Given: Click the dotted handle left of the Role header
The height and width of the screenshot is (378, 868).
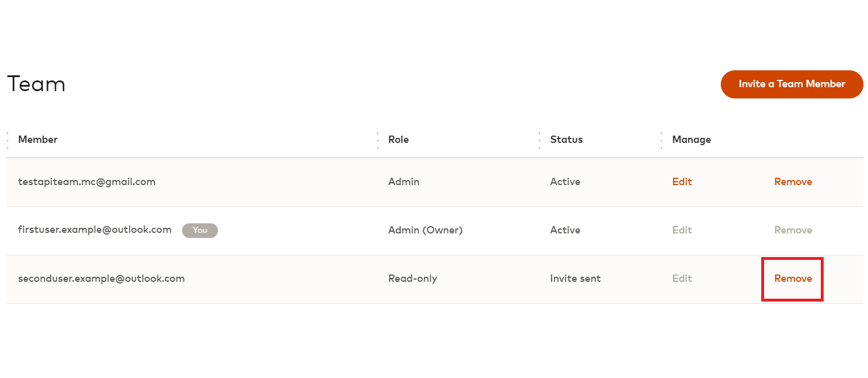Looking at the screenshot, I should pos(378,140).
